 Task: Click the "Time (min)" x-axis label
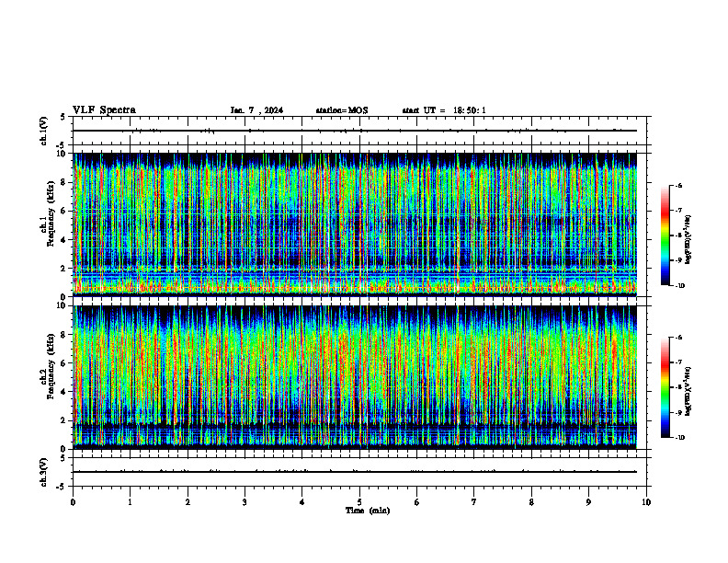point(368,511)
